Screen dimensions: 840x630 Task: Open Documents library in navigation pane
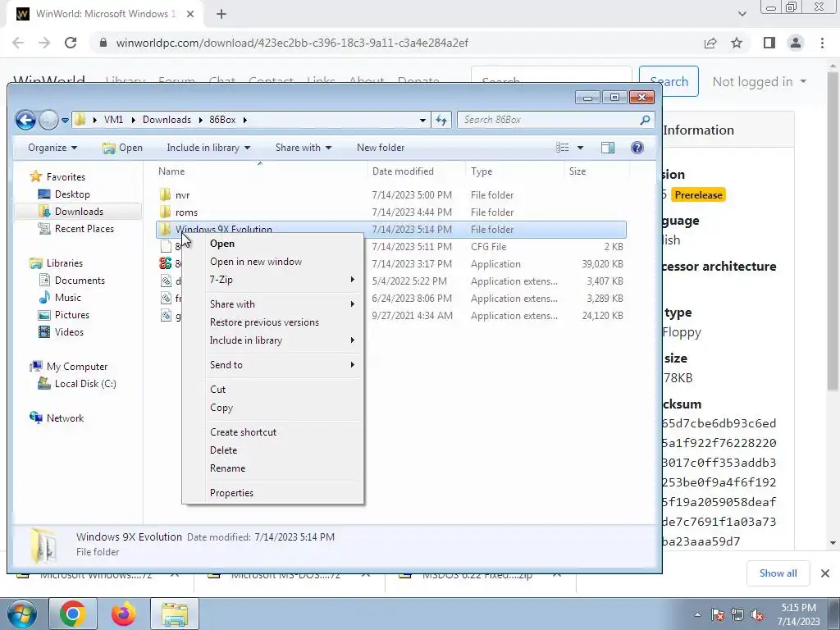[x=80, y=281]
